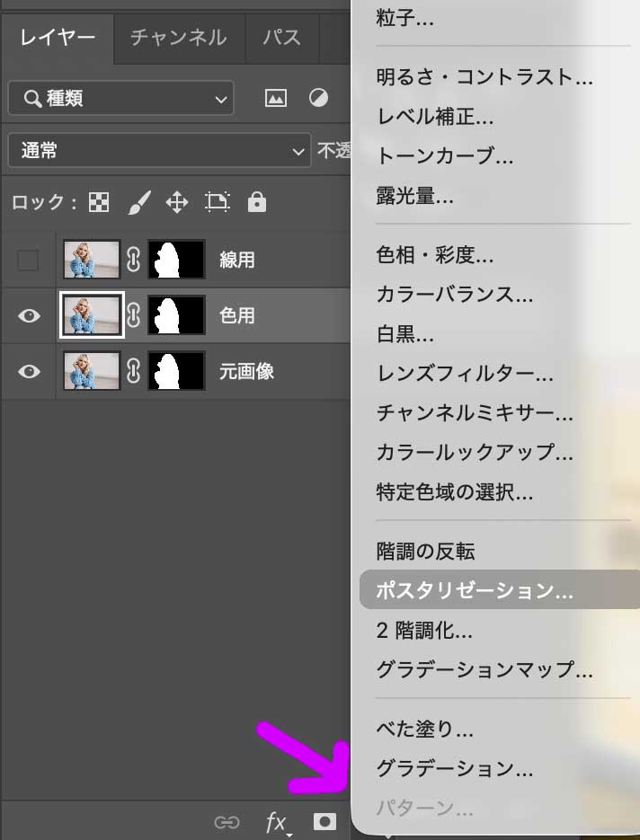
Task: Choose 白黒... adjustment
Action: (404, 334)
